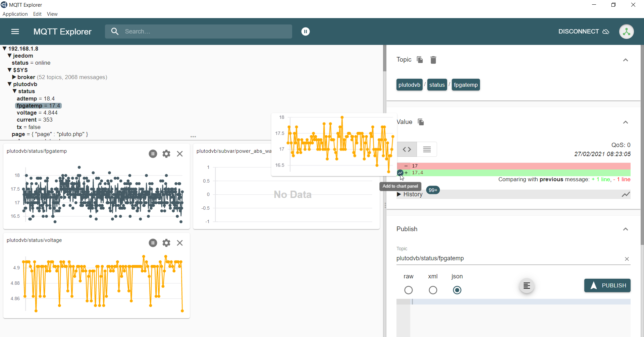Expand the broker tree node
The height and width of the screenshot is (337, 644).
pyautogui.click(x=14, y=77)
